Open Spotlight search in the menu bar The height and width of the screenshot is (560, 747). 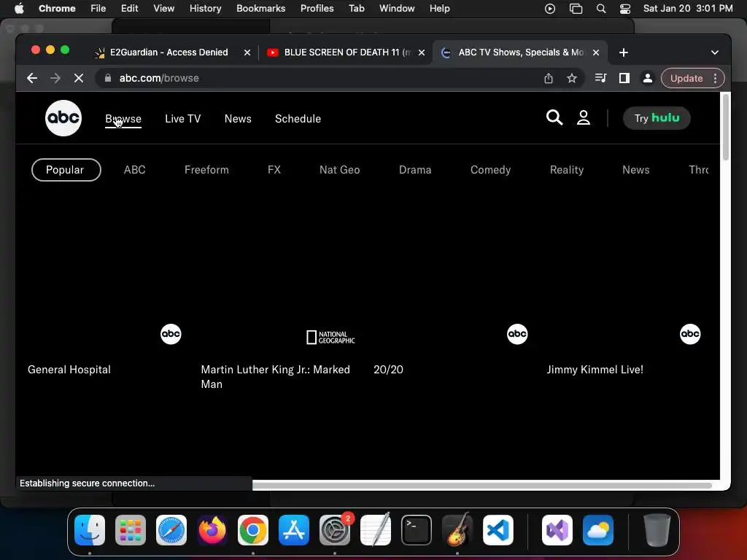pos(601,9)
